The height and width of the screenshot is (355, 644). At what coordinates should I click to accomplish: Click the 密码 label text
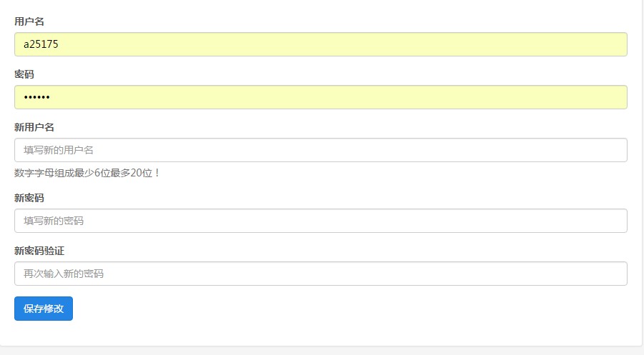pos(24,74)
